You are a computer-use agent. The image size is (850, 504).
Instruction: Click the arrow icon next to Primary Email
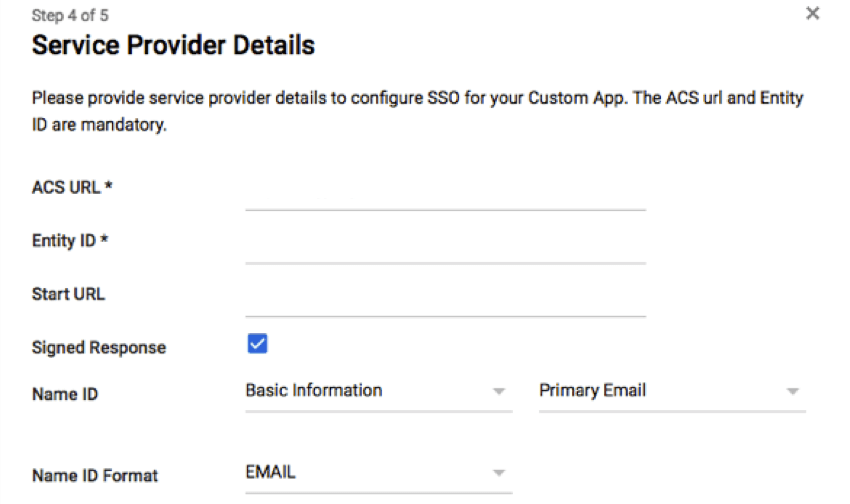pyautogui.click(x=793, y=391)
